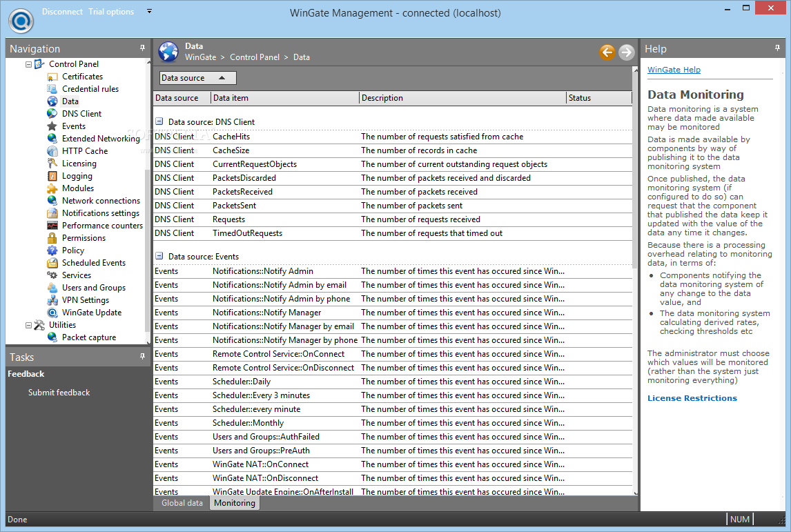
Task: Click the Policy gear icon
Action: coord(52,250)
